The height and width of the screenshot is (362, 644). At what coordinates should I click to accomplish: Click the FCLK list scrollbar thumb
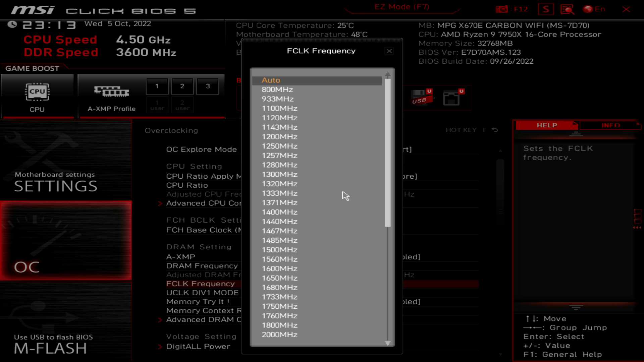coord(388,153)
